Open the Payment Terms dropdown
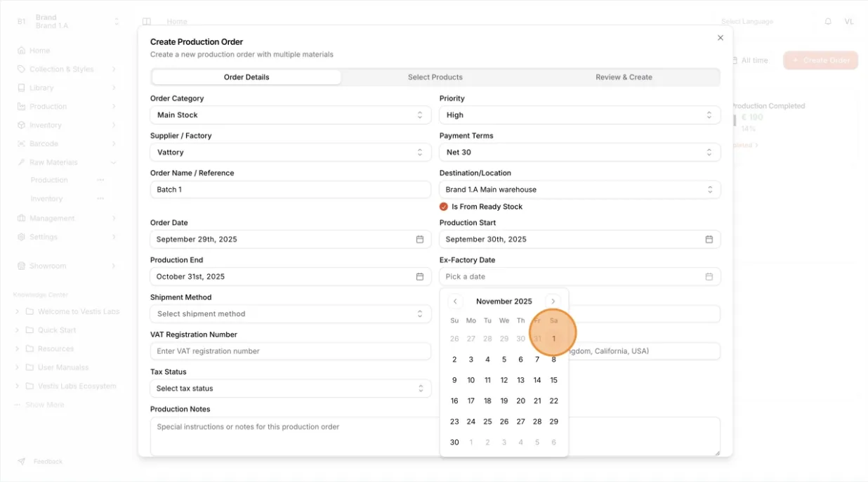The height and width of the screenshot is (482, 868). (x=580, y=152)
